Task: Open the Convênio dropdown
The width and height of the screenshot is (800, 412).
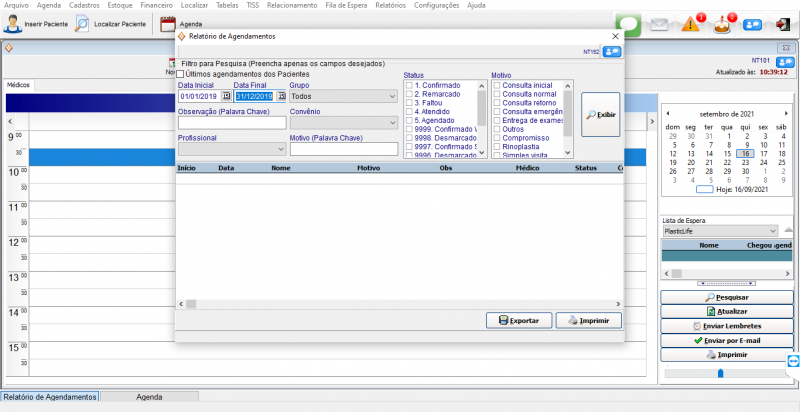Action: point(392,123)
